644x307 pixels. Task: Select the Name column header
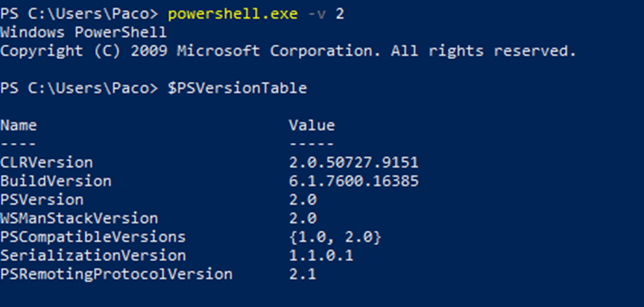[19, 125]
